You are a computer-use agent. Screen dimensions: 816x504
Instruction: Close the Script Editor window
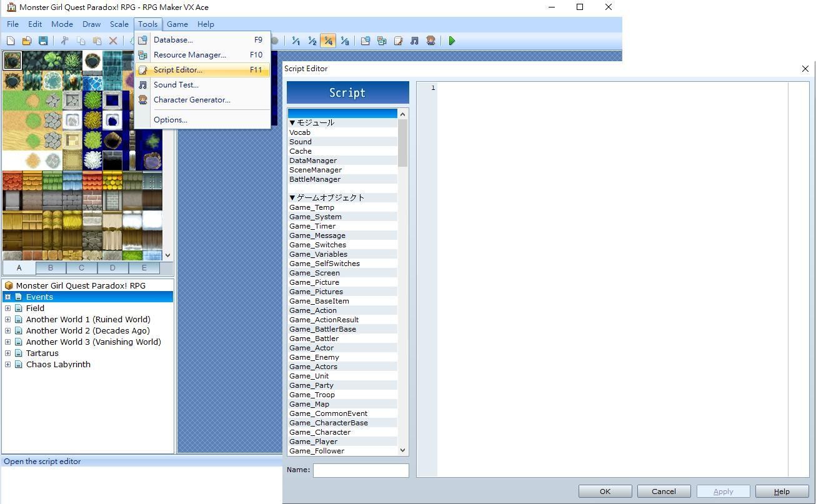coord(805,69)
